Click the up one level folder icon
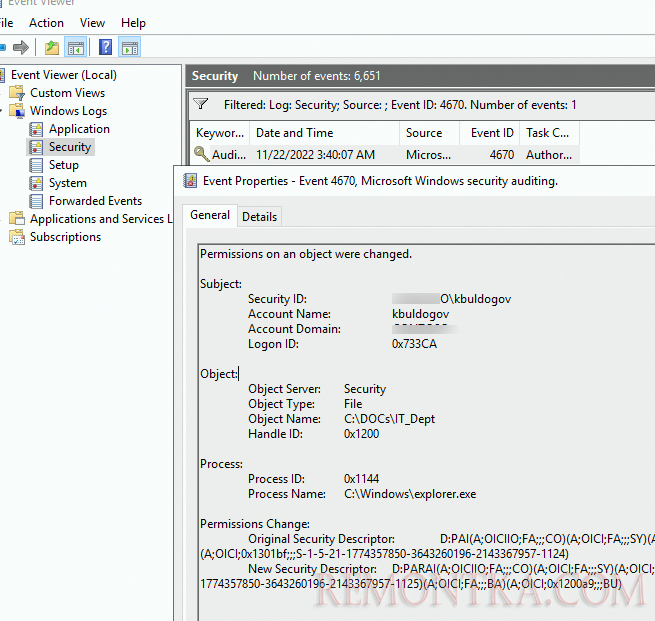Screen dimensions: 655x621 point(52,47)
